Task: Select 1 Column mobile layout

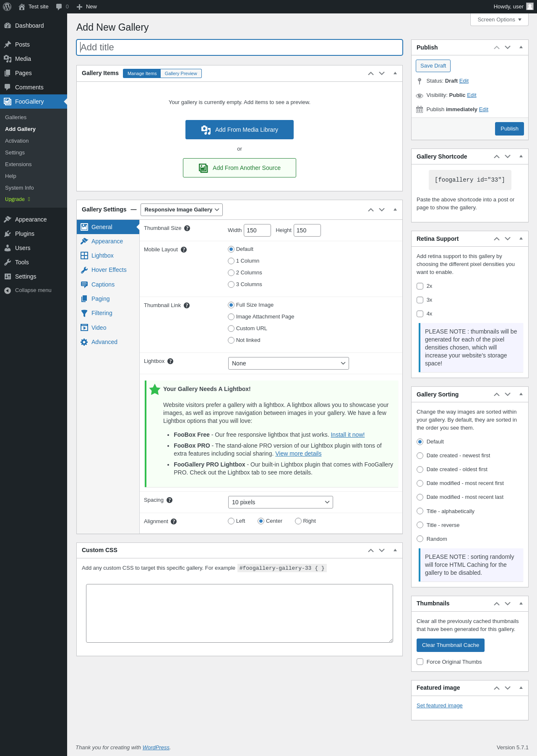Action: (x=231, y=261)
